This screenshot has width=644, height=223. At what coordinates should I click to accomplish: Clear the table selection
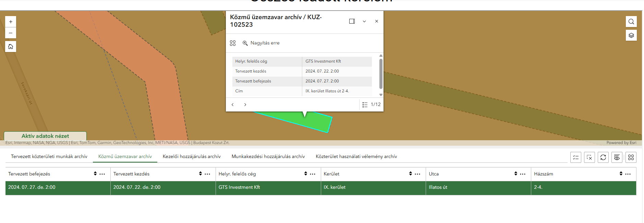point(589,157)
